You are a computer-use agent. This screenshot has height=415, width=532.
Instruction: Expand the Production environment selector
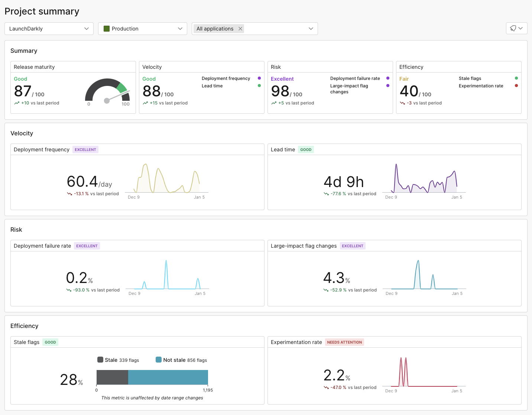point(143,29)
